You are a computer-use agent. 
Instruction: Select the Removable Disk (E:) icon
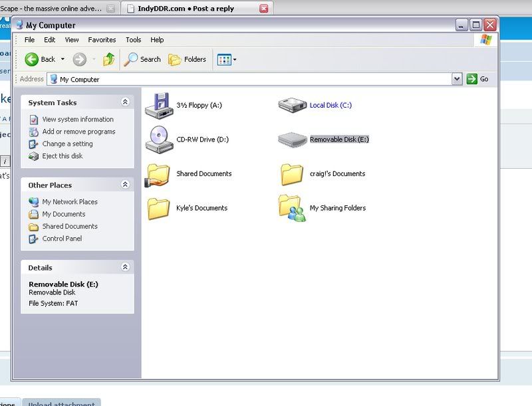292,139
